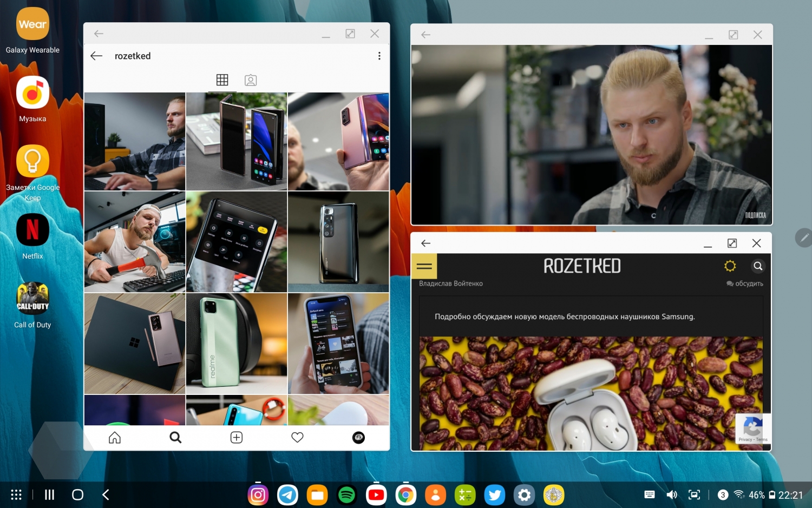Image resolution: width=812 pixels, height=508 pixels.
Task: Open search on the Rozetked site
Action: (758, 266)
